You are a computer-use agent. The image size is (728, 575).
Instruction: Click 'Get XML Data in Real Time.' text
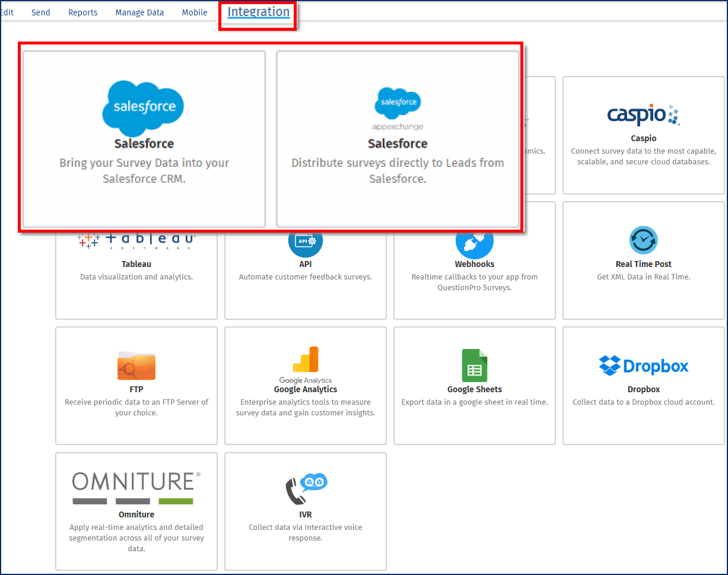pyautogui.click(x=644, y=277)
